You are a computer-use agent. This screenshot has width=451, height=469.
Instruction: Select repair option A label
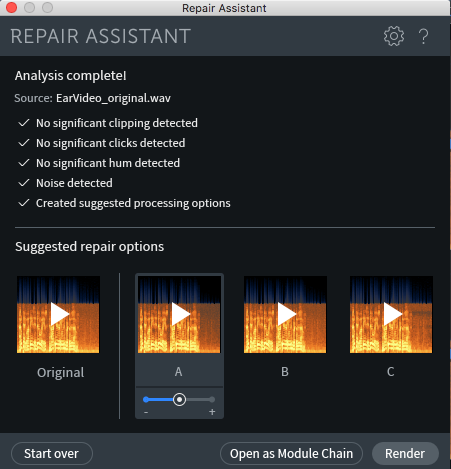coord(179,372)
